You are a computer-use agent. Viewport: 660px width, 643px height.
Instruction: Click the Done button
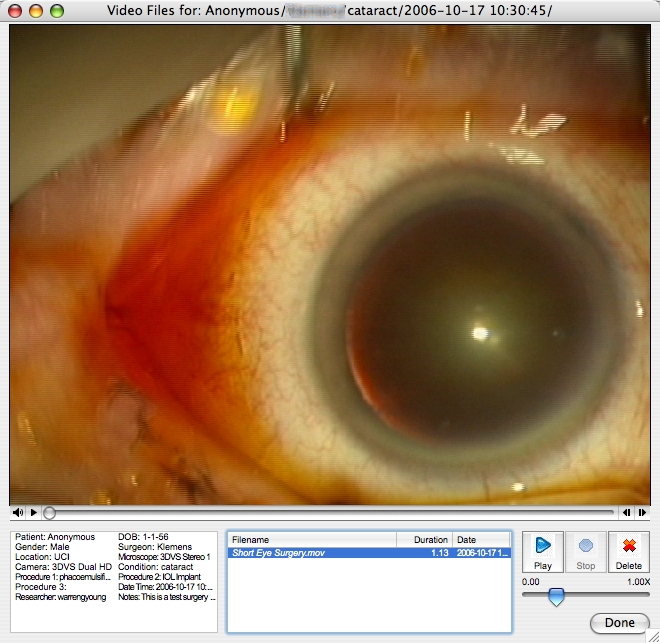click(x=619, y=623)
